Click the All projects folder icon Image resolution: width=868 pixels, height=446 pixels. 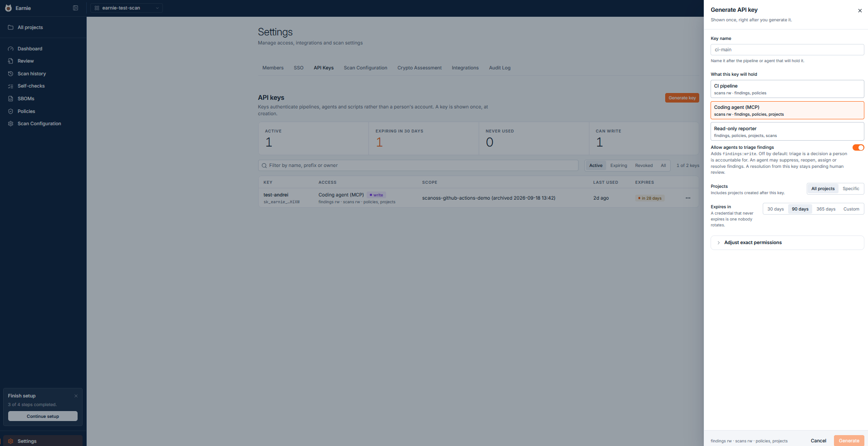click(x=10, y=27)
